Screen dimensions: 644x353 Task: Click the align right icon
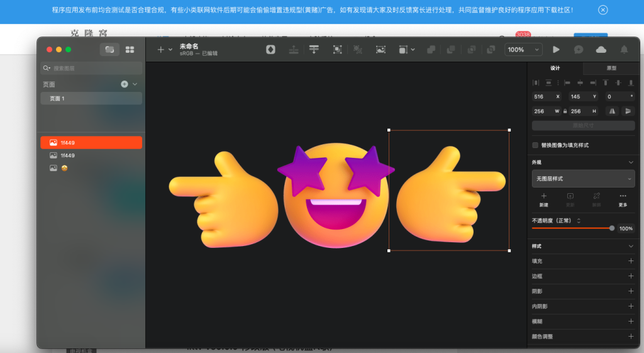pyautogui.click(x=592, y=82)
